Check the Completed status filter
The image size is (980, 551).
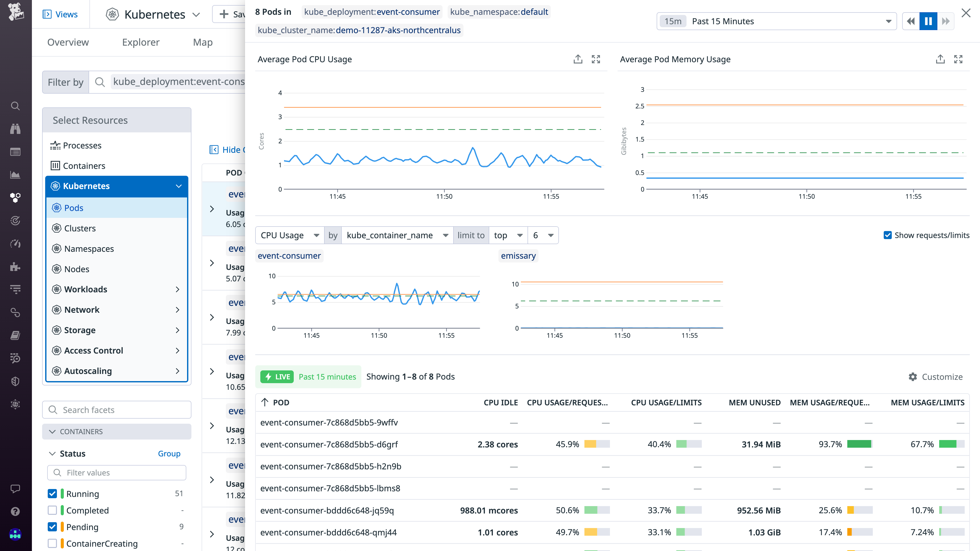[52, 510]
